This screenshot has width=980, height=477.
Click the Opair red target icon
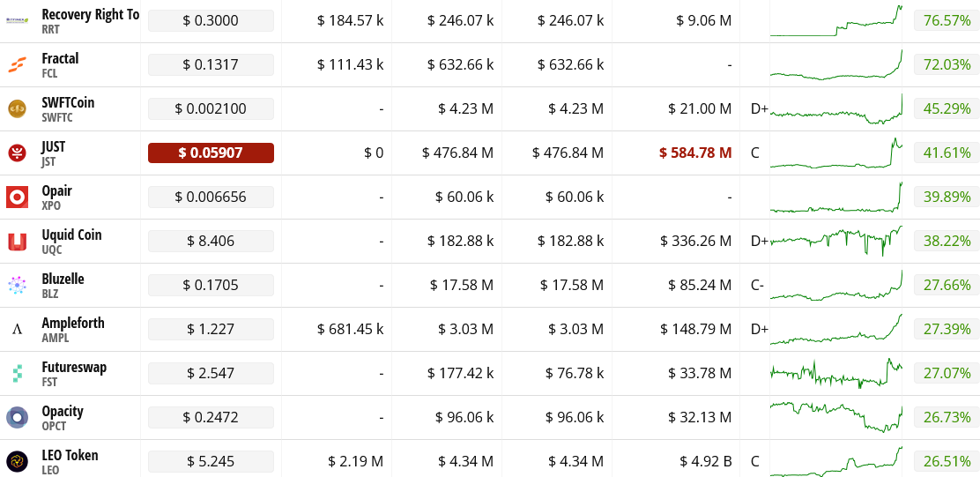click(x=17, y=197)
